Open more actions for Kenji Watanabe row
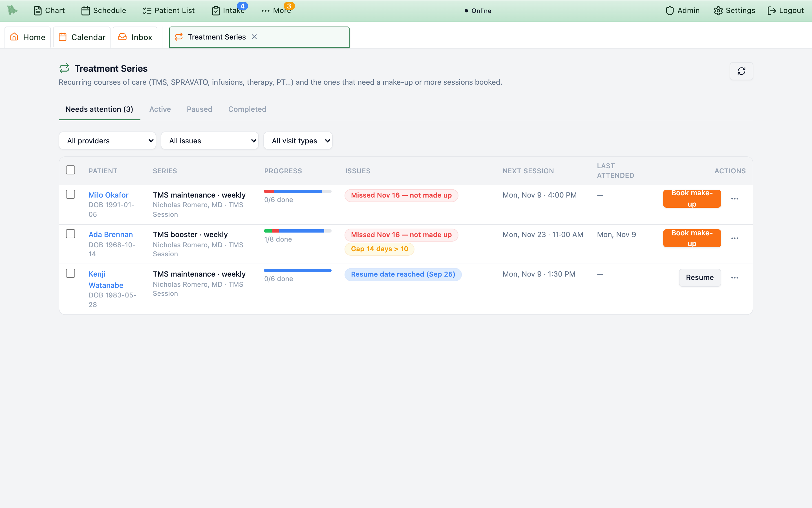The image size is (812, 508). (734, 277)
